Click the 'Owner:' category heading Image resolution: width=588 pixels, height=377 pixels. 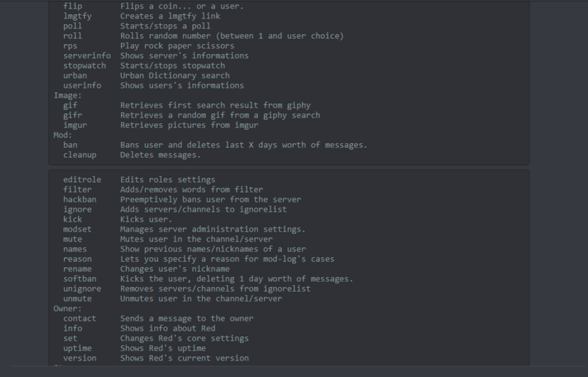[68, 309]
